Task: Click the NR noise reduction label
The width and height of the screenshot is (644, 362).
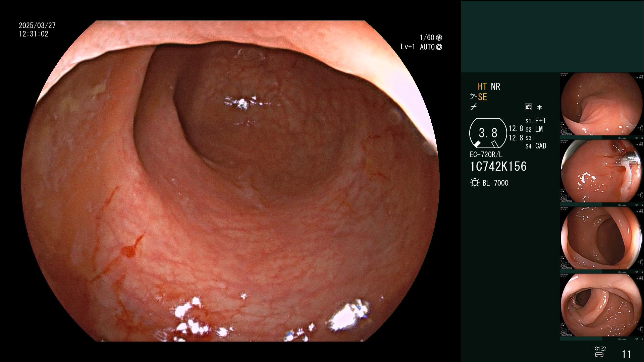Action: [x=495, y=86]
